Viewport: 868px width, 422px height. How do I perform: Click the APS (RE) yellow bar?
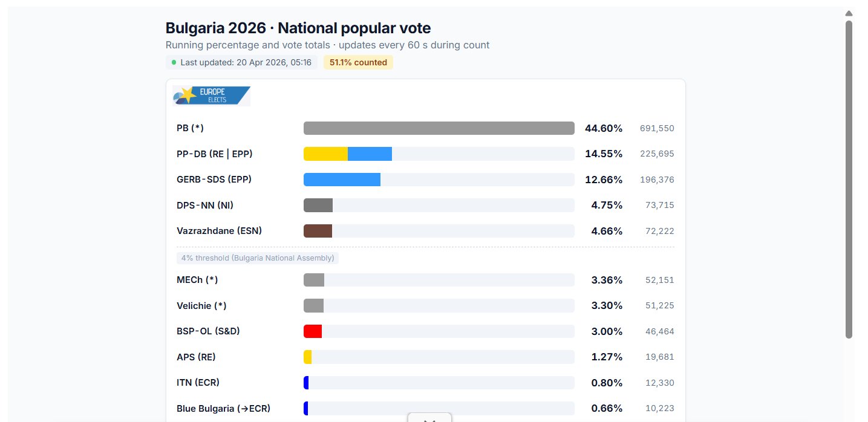(x=308, y=357)
